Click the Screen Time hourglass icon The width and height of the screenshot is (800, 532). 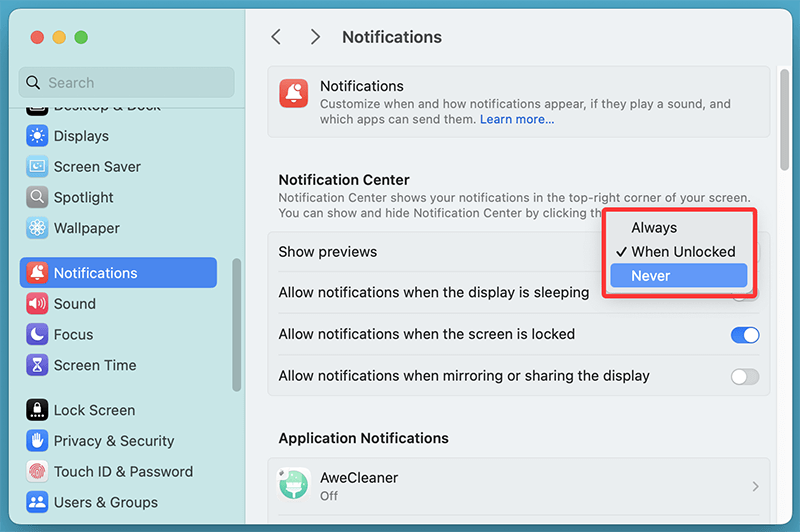pos(37,365)
